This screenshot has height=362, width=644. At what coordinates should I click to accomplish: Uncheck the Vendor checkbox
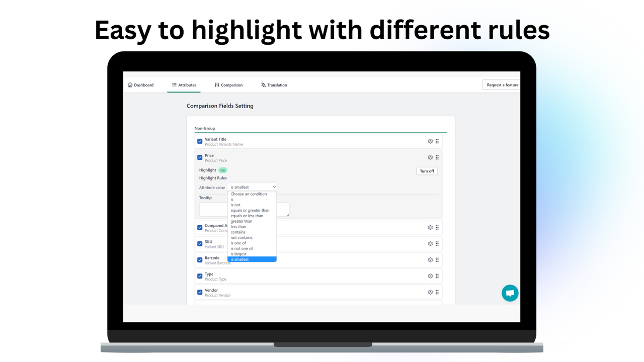(x=200, y=292)
